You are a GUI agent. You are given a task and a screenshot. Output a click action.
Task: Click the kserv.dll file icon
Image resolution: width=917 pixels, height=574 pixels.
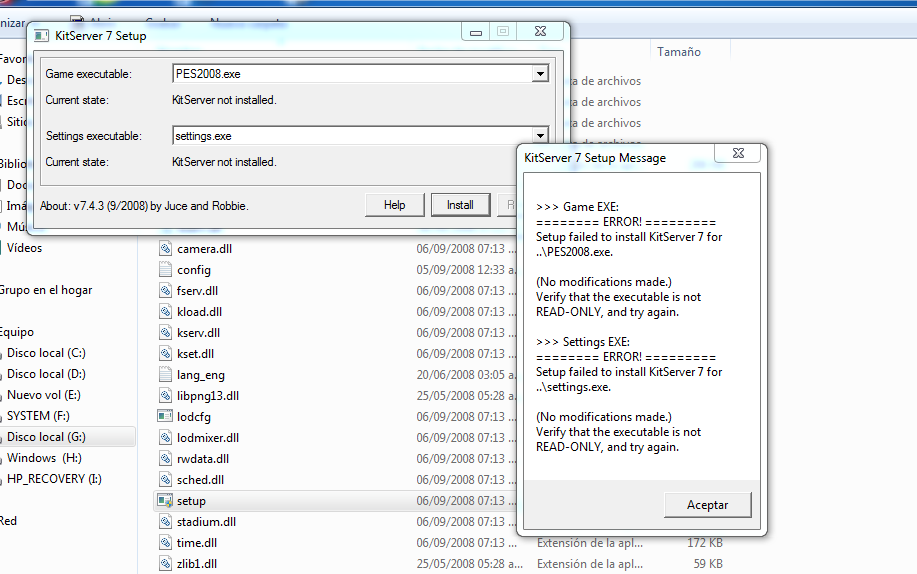point(166,333)
